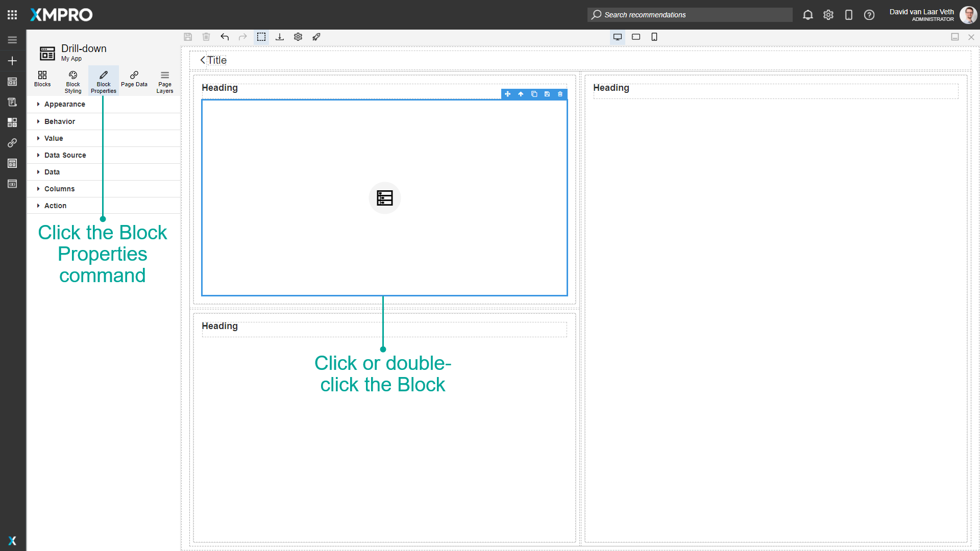Open the Block Styling tab
980x551 pixels.
click(x=73, y=81)
